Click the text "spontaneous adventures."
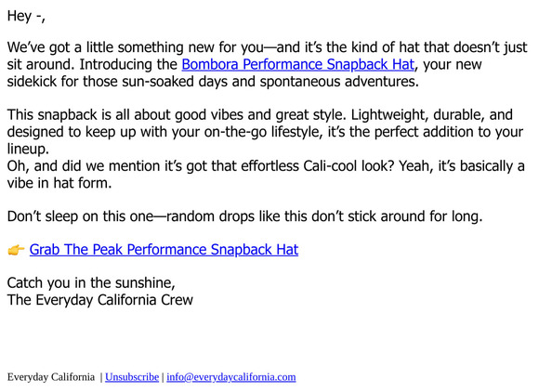 click(x=339, y=82)
